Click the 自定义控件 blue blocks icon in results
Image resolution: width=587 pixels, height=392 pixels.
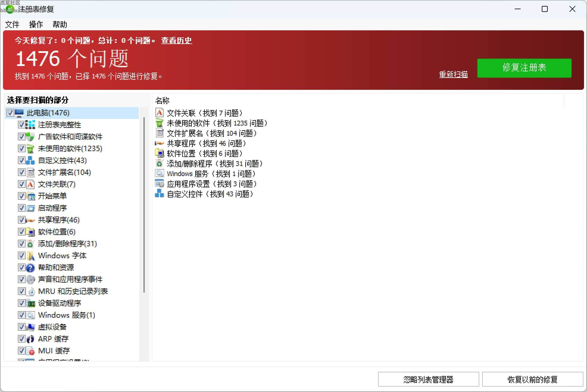[160, 194]
